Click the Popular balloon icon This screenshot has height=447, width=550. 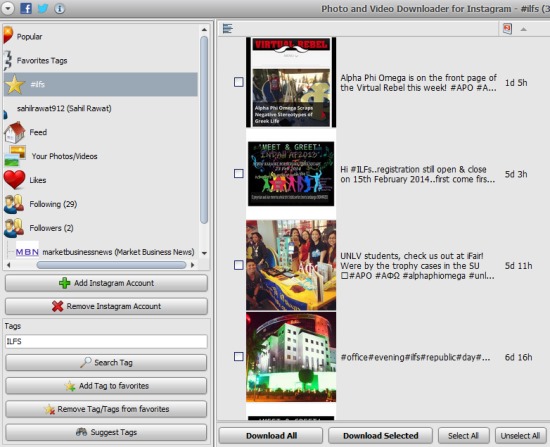pos(8,36)
